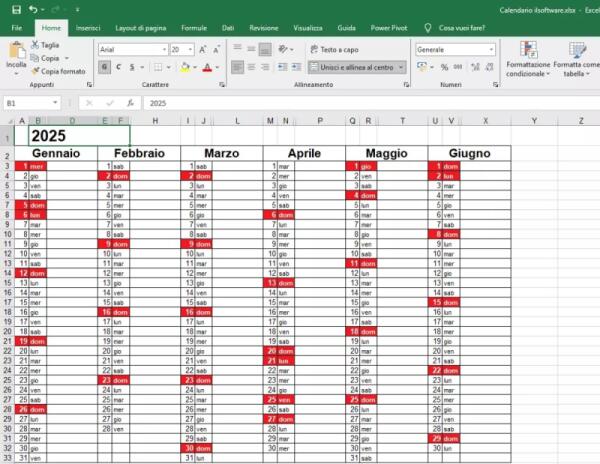This screenshot has height=464, width=600.
Task: Toggle Testo a capo text wrapping
Action: pyautogui.click(x=333, y=49)
